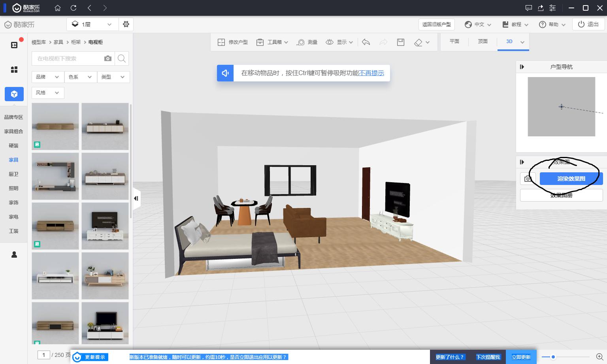Search by image using camera icon
Image resolution: width=607 pixels, height=364 pixels.
click(107, 58)
